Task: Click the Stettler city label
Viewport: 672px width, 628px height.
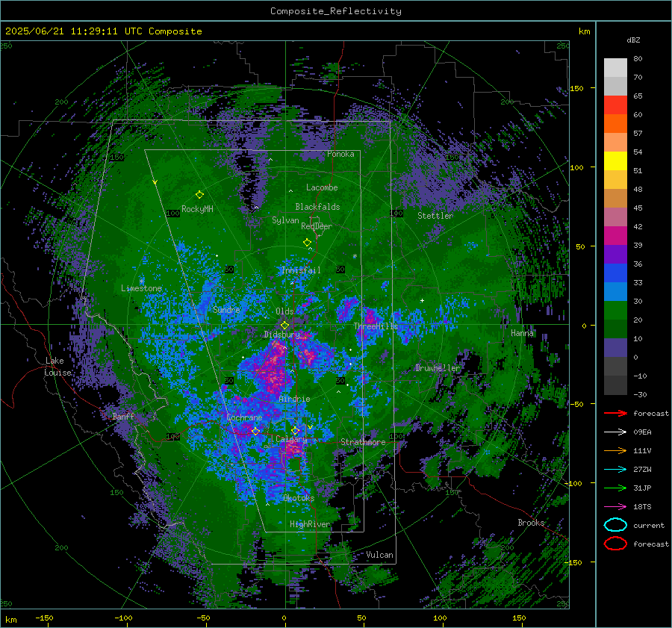Action: pyautogui.click(x=435, y=216)
